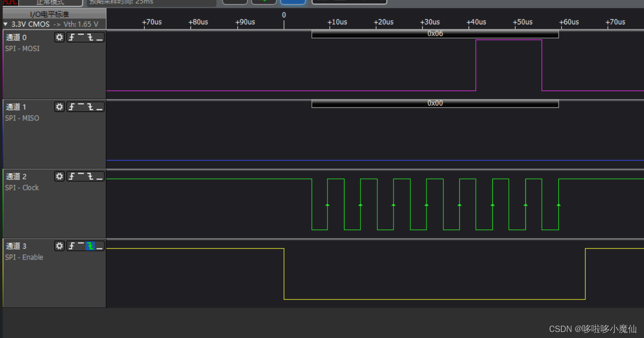This screenshot has width=644, height=338.
Task: Set high level trigger on 通道 3
Action: click(81, 246)
